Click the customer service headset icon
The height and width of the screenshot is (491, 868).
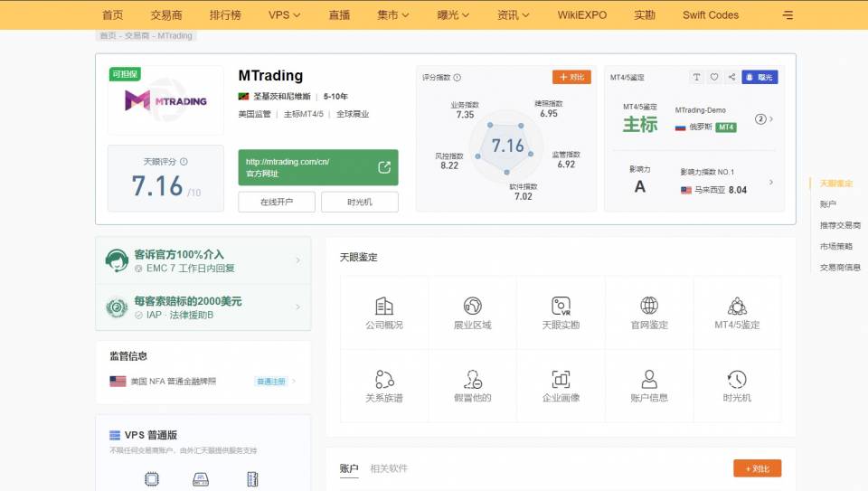click(x=117, y=260)
